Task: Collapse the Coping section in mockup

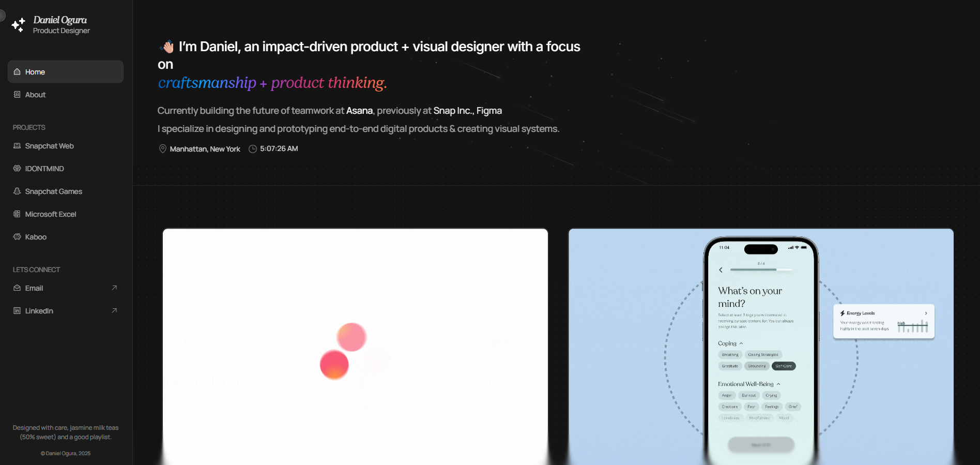Action: 741,343
